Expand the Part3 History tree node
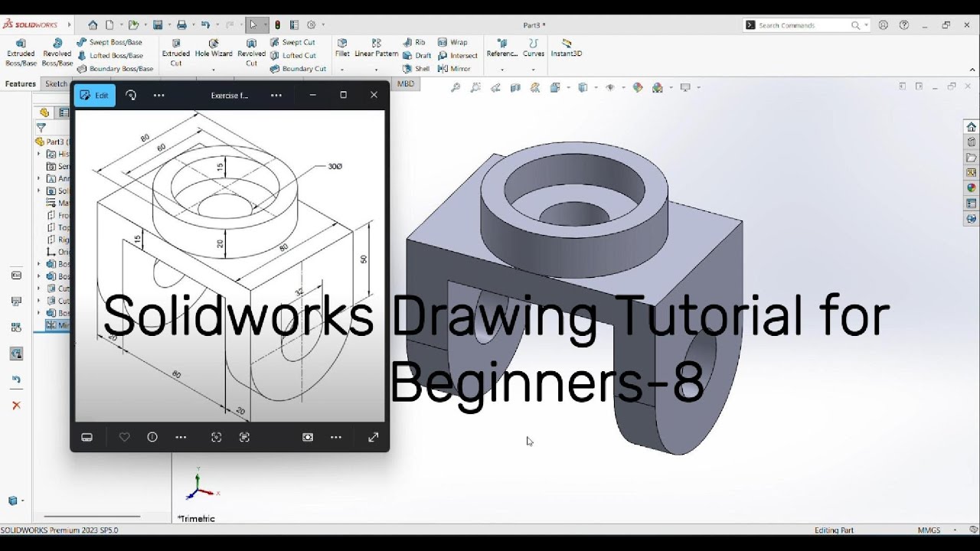Viewport: 980px width, 551px height. pos(39,154)
